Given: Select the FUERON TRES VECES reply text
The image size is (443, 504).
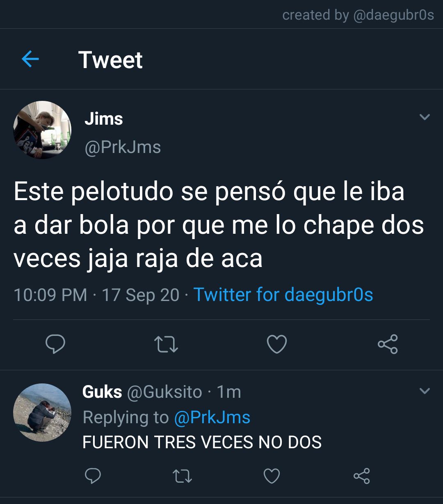Looking at the screenshot, I should click(x=202, y=442).
